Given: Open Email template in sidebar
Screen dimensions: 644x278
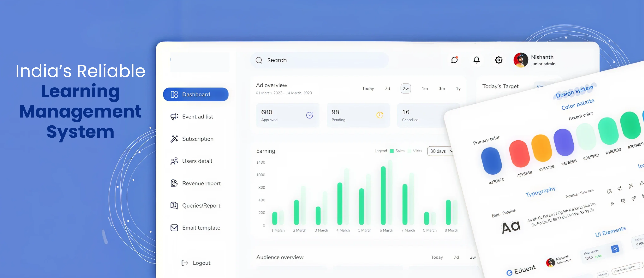Looking at the screenshot, I should point(195,228).
